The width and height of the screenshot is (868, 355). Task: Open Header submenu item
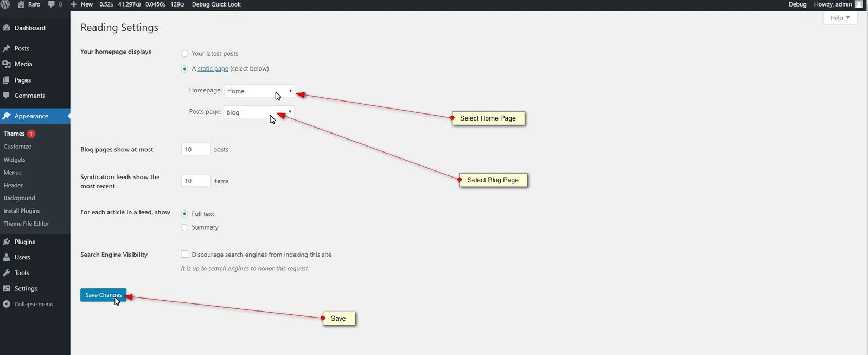click(x=13, y=185)
